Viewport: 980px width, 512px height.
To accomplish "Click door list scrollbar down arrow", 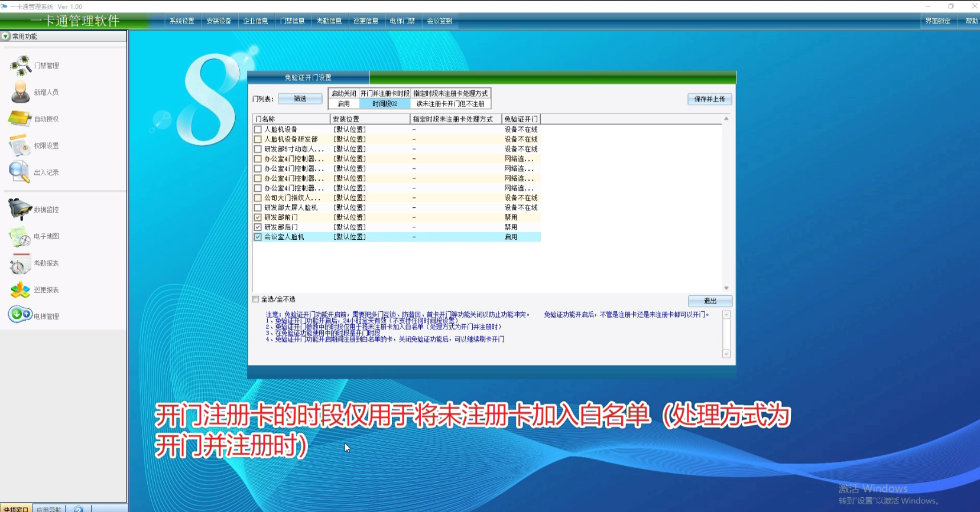I will [726, 288].
